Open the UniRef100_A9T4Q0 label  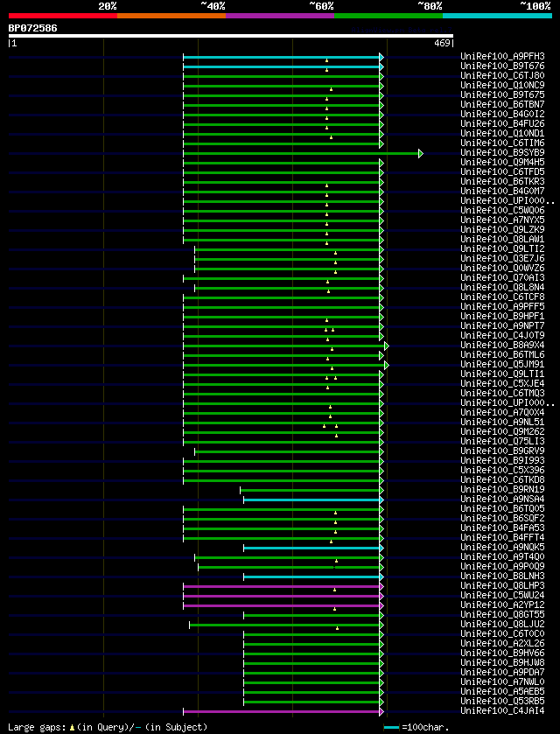click(x=502, y=557)
